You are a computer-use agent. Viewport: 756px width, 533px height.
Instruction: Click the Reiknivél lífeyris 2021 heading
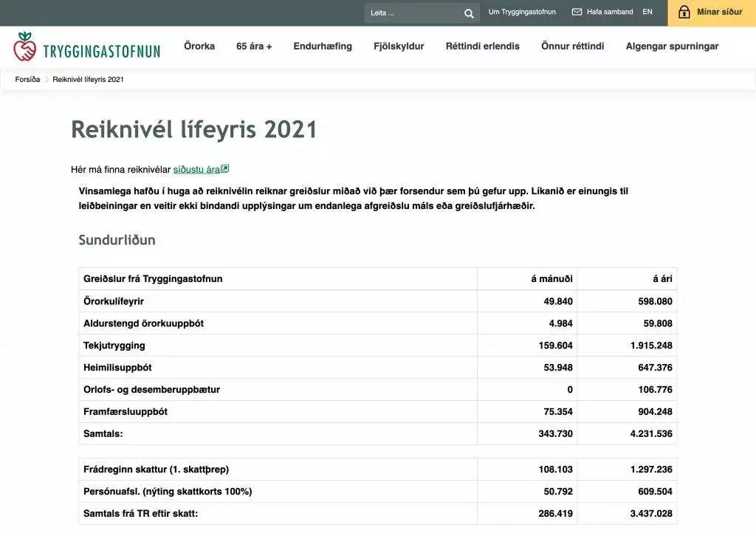(194, 130)
